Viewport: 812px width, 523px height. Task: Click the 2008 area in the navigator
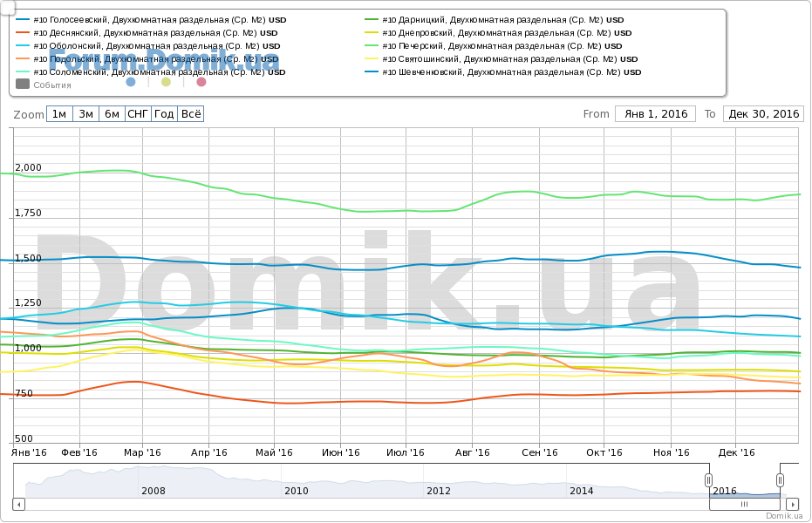(154, 491)
